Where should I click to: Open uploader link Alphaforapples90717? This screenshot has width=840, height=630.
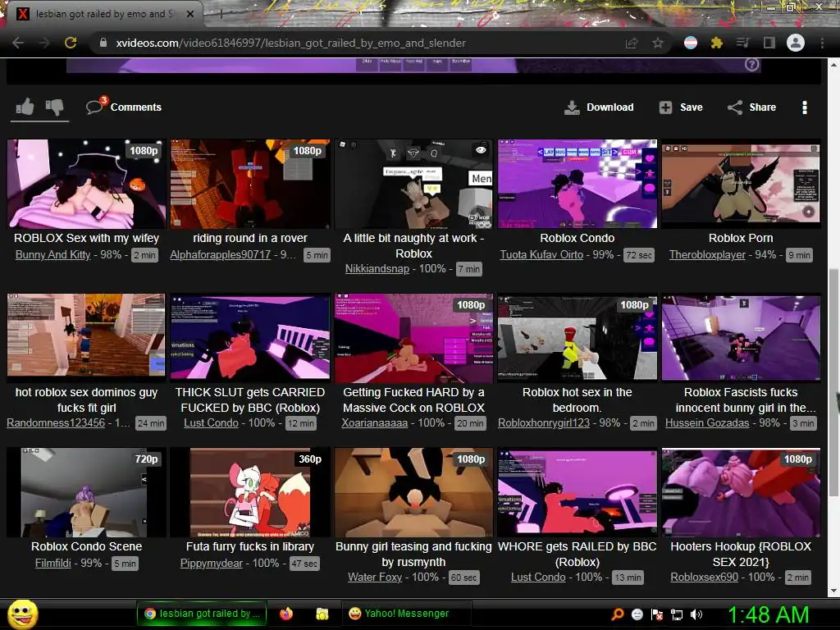point(220,255)
